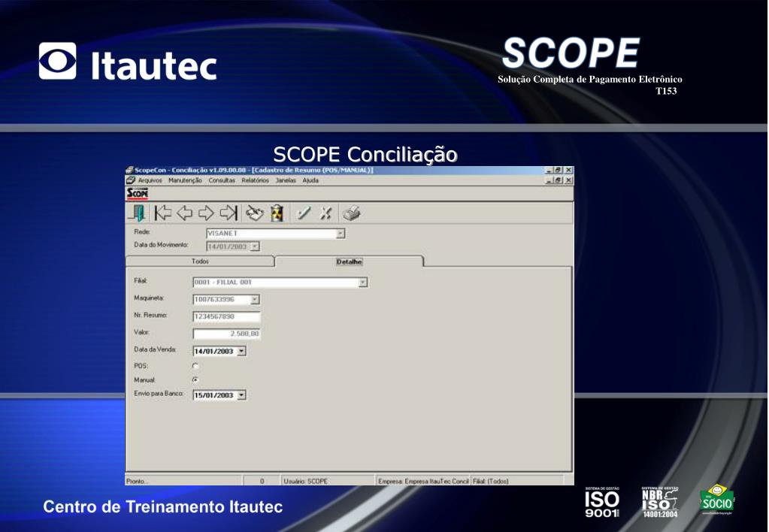Open the Ajuda menu
The image size is (769, 532).
point(310,180)
